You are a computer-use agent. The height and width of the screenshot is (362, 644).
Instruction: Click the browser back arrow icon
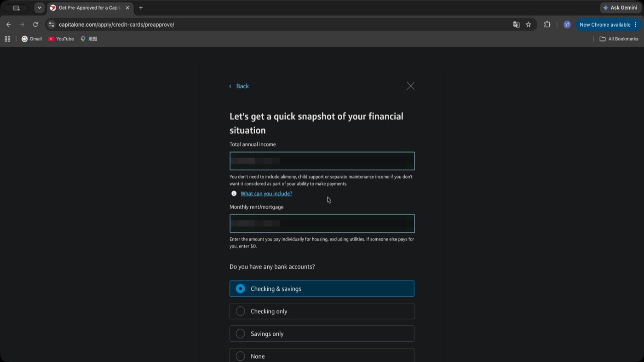[x=8, y=24]
